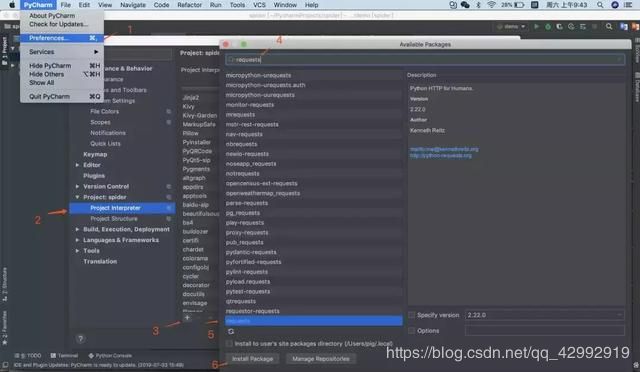Choose Quit PyCharm menu entry
Screen dimensions: 640x372
coord(62,96)
